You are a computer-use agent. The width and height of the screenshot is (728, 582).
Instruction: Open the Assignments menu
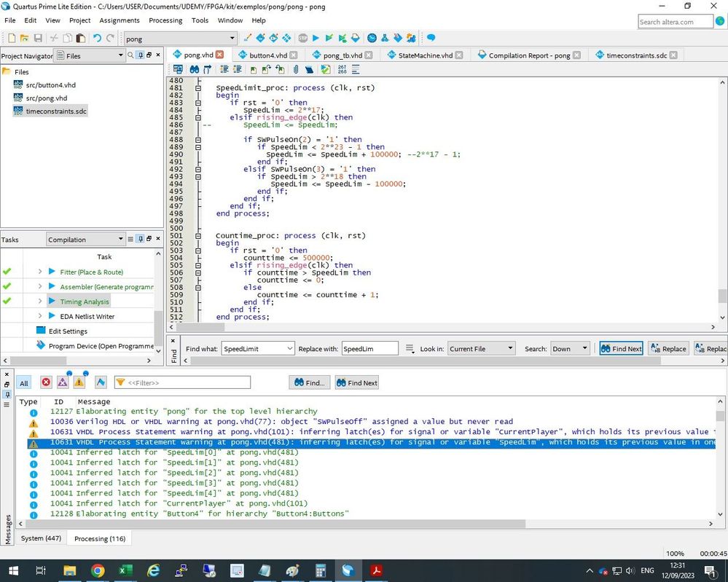click(x=120, y=20)
